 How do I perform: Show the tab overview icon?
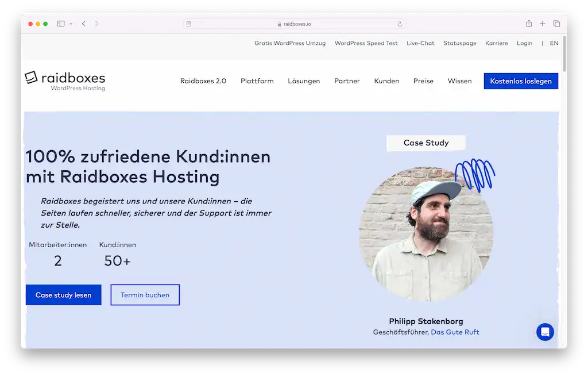coord(556,24)
